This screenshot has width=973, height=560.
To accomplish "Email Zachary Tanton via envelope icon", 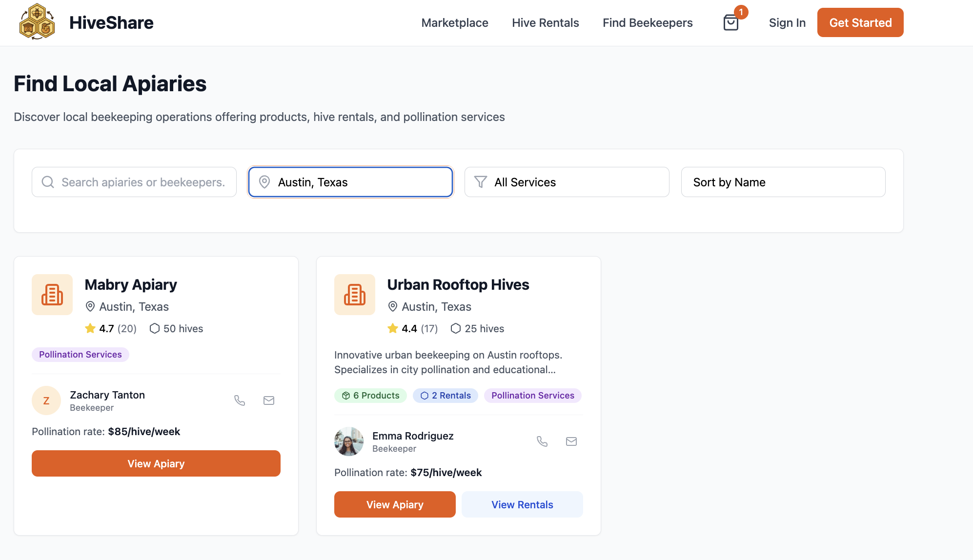I will tap(269, 400).
